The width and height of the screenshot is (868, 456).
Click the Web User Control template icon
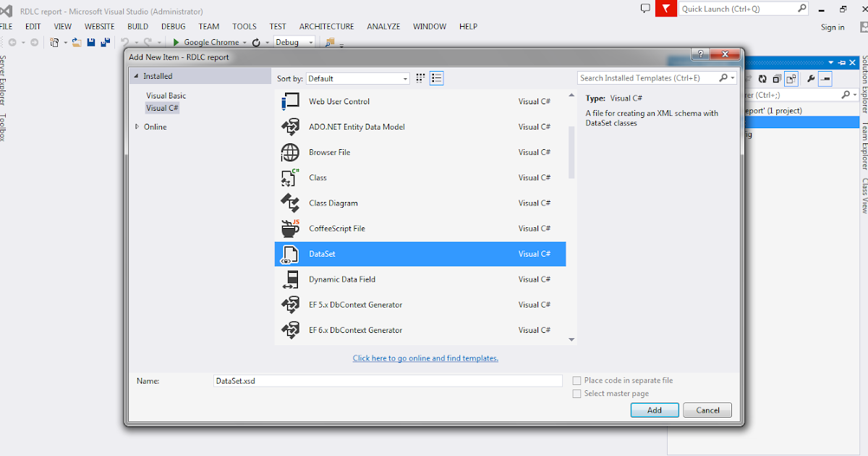coord(289,101)
